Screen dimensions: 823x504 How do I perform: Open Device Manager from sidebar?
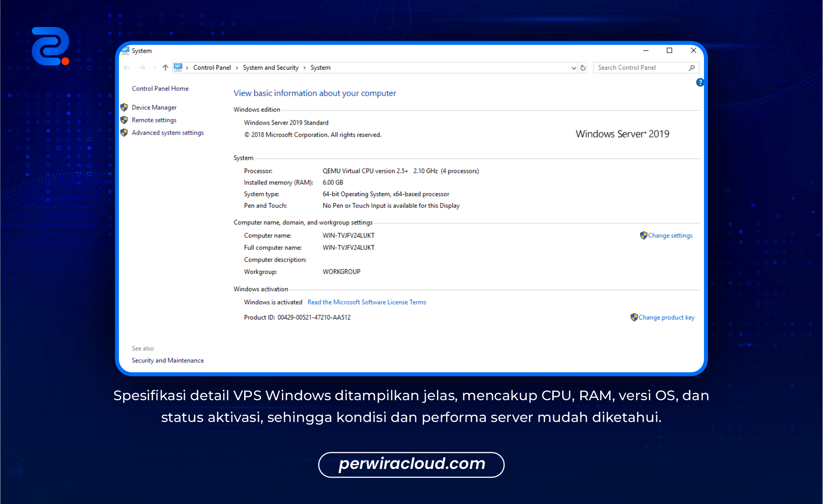point(154,108)
